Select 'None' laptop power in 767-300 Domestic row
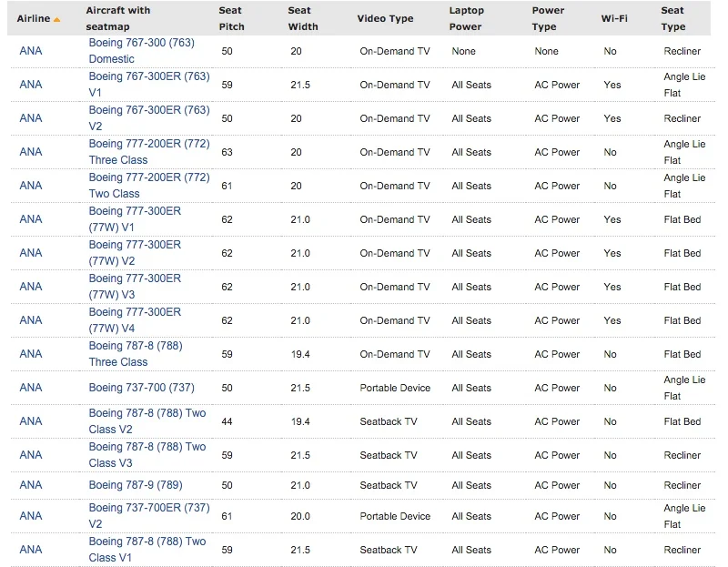Screen dimensions: 728x567 click(x=463, y=51)
